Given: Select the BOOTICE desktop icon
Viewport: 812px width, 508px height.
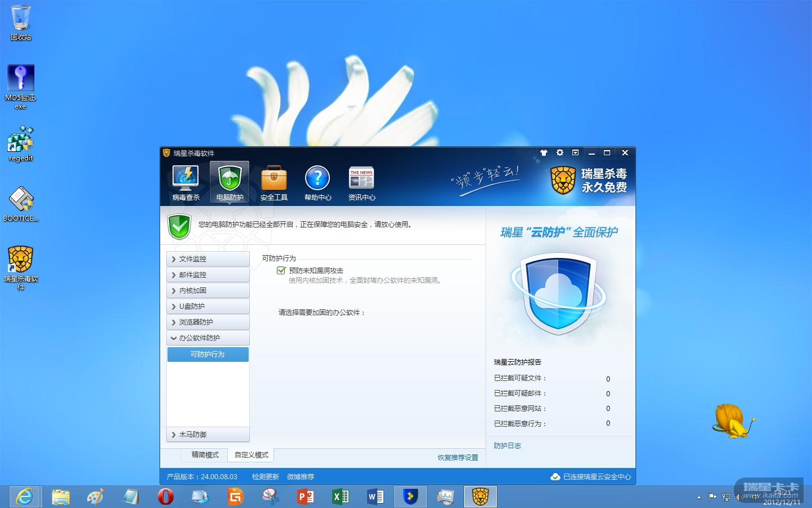Looking at the screenshot, I should coord(21,204).
